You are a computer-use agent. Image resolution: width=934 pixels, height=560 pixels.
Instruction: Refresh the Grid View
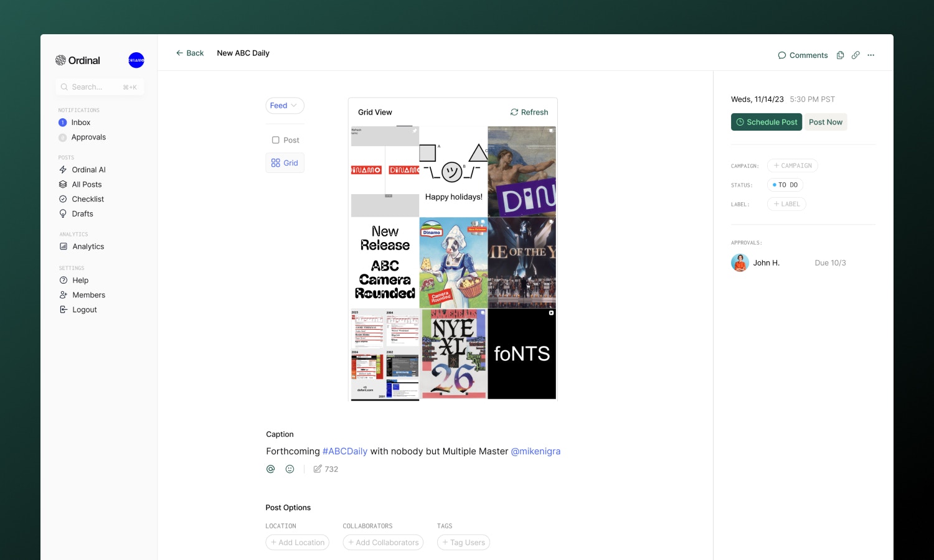[x=529, y=113]
